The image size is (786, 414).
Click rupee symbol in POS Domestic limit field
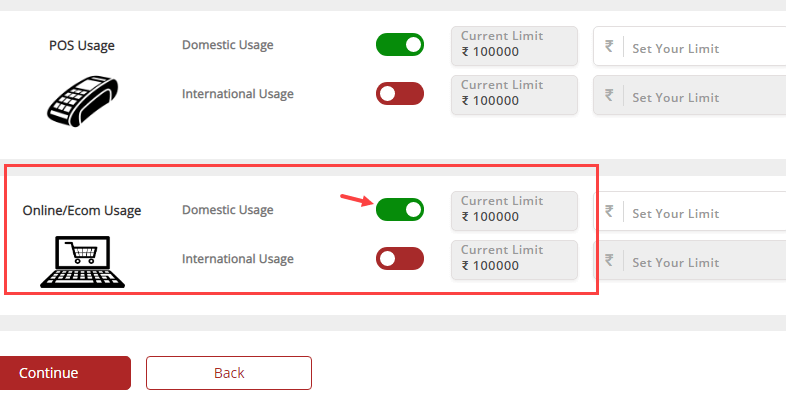click(609, 47)
